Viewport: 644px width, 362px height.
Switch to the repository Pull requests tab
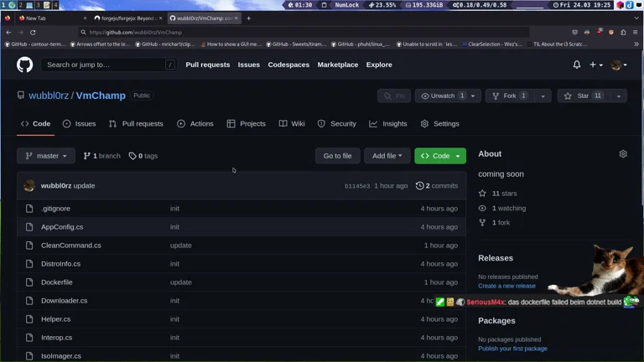[136, 123]
